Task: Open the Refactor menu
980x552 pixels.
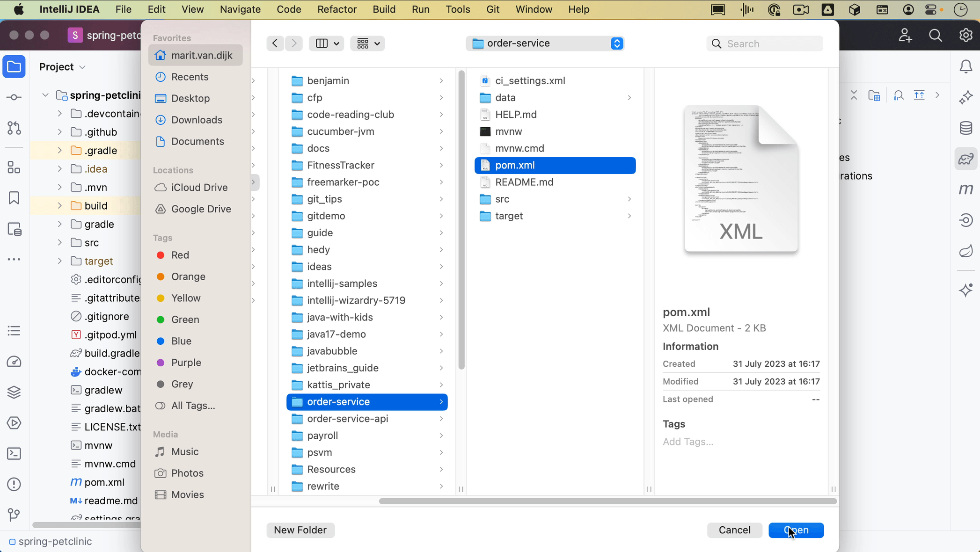Action: point(336,9)
